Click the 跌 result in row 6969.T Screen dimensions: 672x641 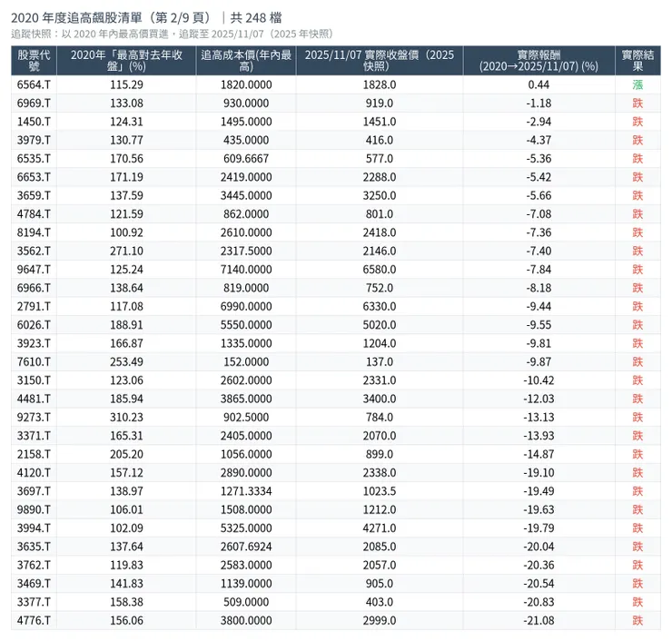click(637, 104)
